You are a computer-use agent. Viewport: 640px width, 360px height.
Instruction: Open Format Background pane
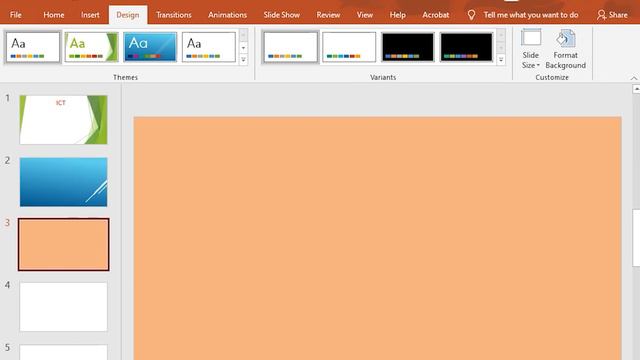(x=565, y=49)
